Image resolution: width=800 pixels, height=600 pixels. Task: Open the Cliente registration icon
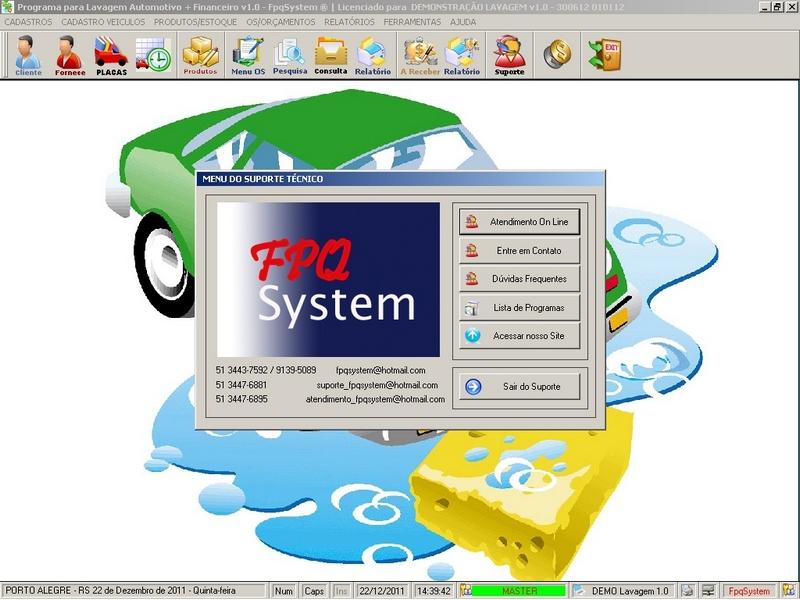[x=28, y=56]
